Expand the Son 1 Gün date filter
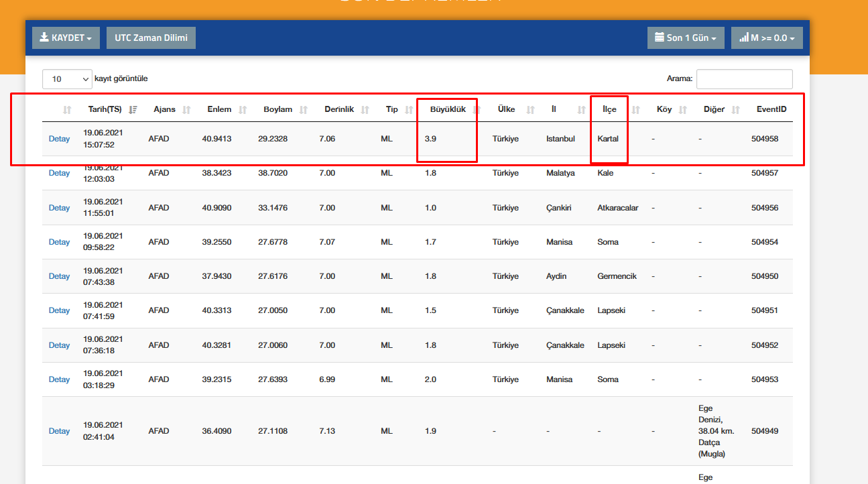Viewport: 868px width, 484px height. coord(686,38)
